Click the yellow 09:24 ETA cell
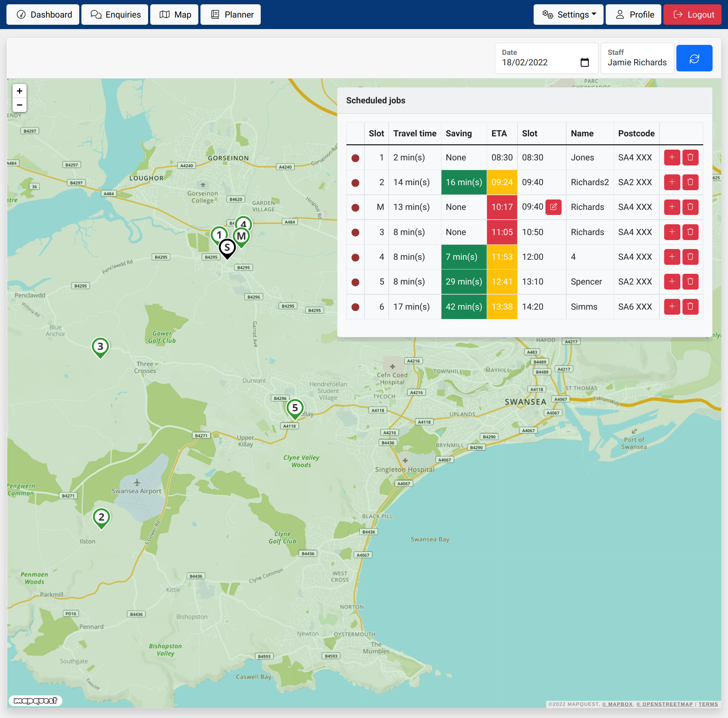728x718 pixels. pos(502,182)
